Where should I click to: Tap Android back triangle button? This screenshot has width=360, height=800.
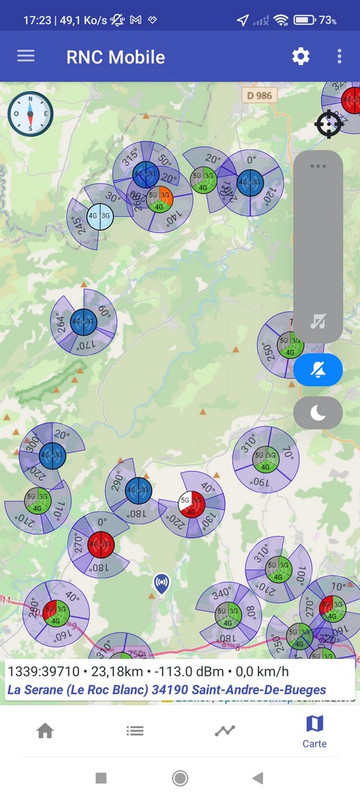[258, 778]
